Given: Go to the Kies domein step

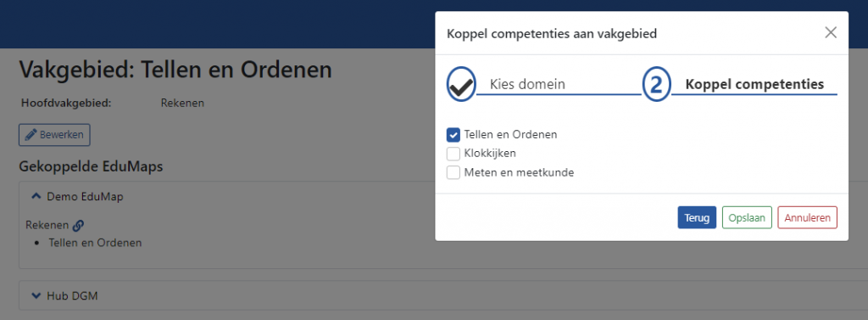Looking at the screenshot, I should (x=527, y=85).
